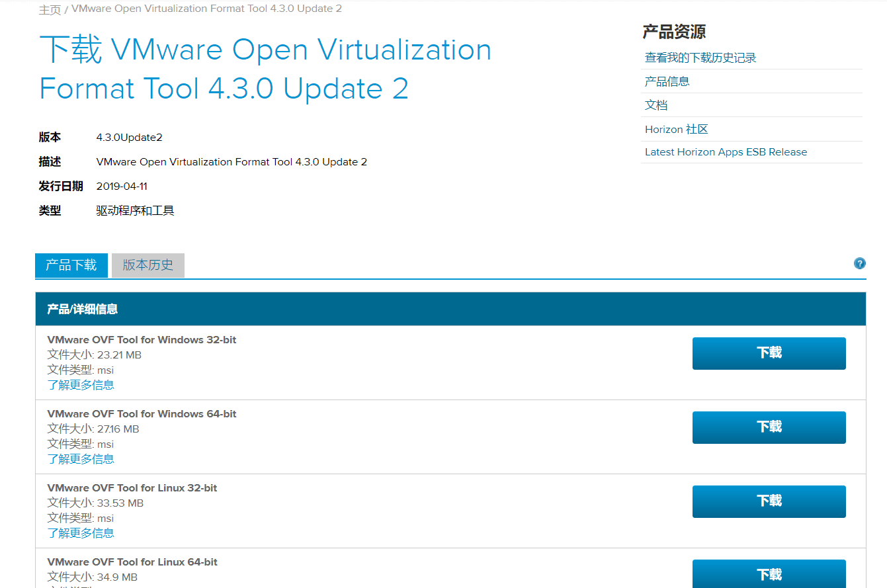Open the 文档 resource link
Viewport: 887px width, 588px height.
click(656, 105)
